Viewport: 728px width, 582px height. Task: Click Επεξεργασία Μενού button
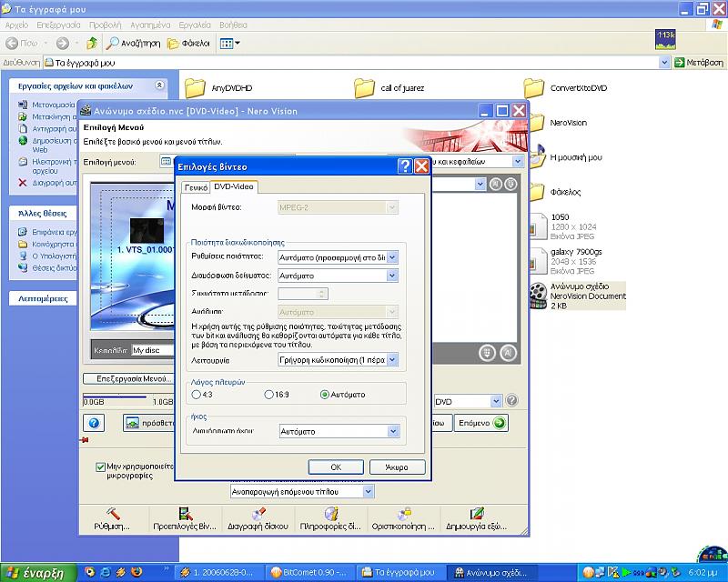point(128,378)
